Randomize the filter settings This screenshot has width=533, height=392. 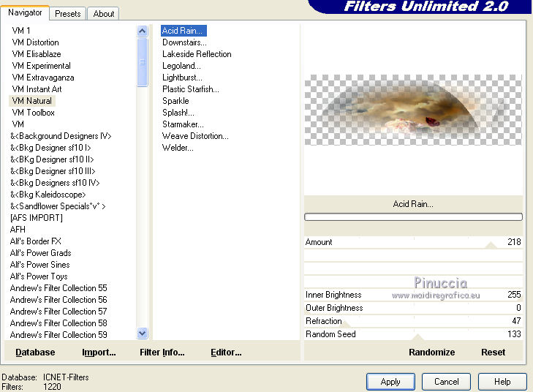(431, 353)
